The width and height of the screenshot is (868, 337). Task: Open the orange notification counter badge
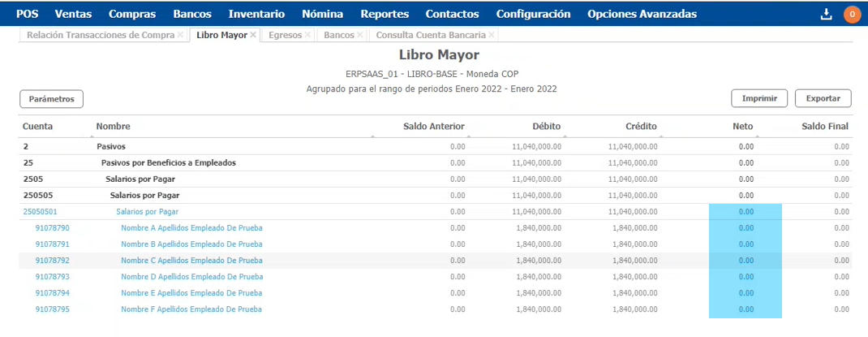coord(852,14)
